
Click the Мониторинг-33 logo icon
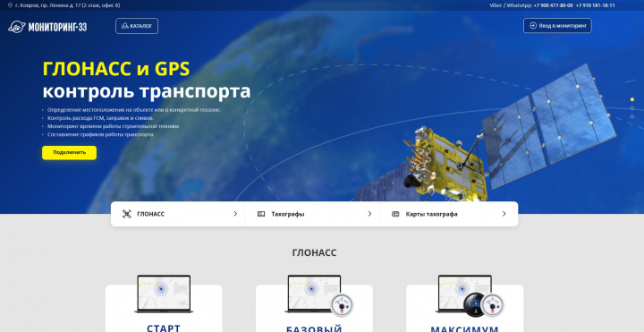17,27
